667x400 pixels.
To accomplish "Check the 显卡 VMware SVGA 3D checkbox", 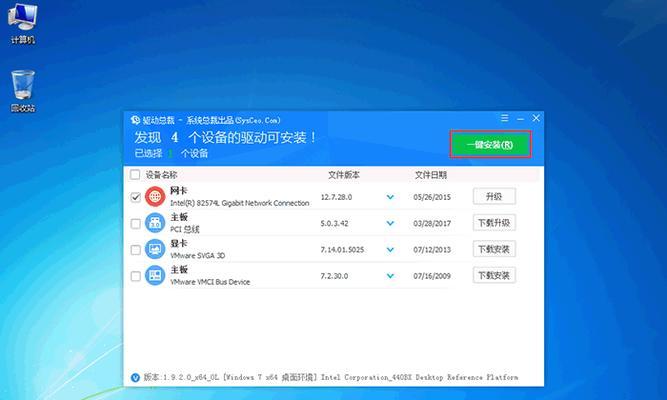I will [135, 250].
